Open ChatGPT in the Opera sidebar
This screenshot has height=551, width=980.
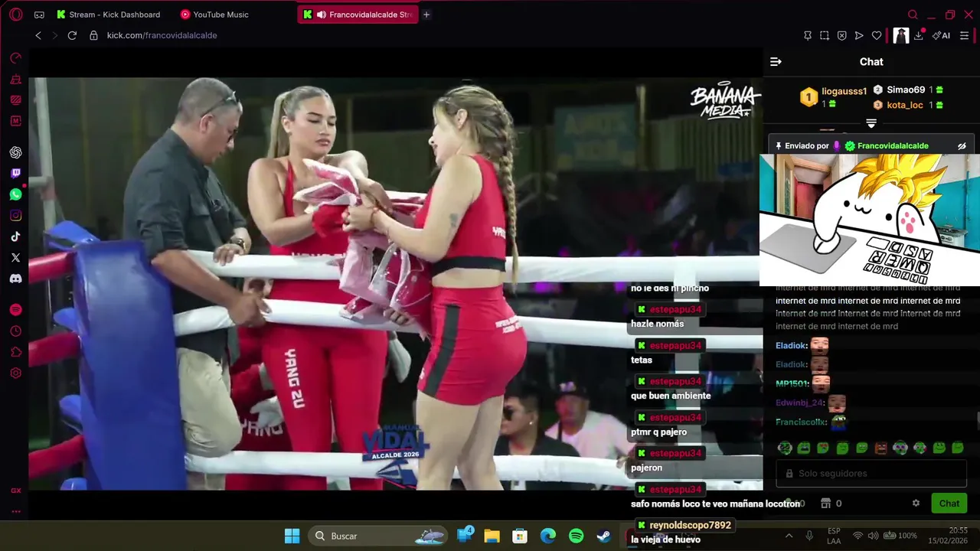[15, 152]
